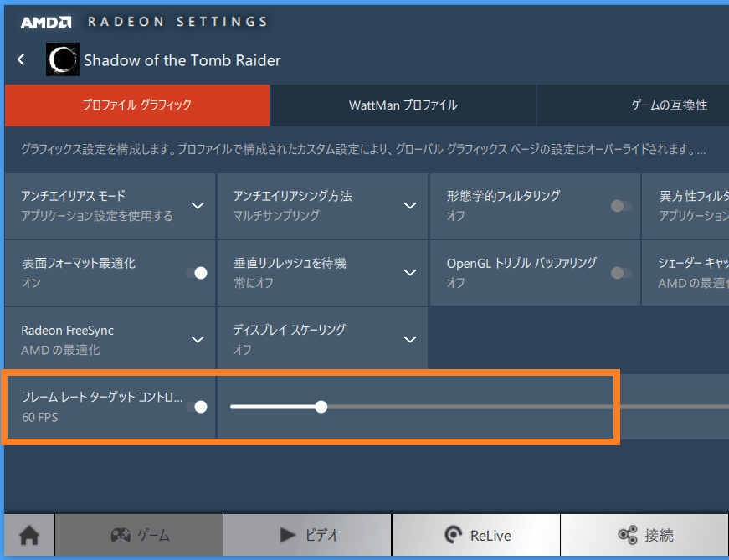Expand the アンチエイリアス モード dropdown
The image size is (729, 560).
tap(198, 206)
